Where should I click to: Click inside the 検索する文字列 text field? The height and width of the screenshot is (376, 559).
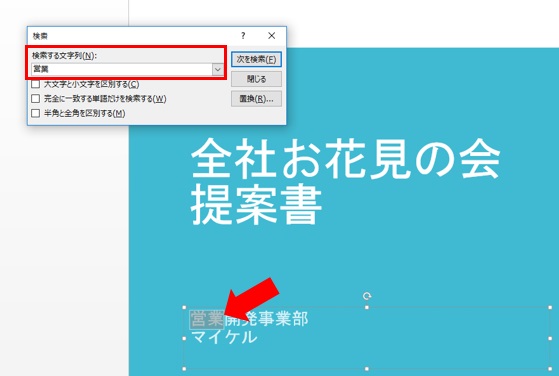tap(122, 69)
